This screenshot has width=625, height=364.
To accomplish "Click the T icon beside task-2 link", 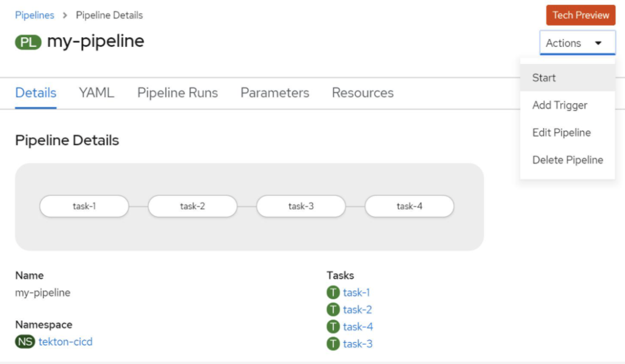I will click(333, 310).
